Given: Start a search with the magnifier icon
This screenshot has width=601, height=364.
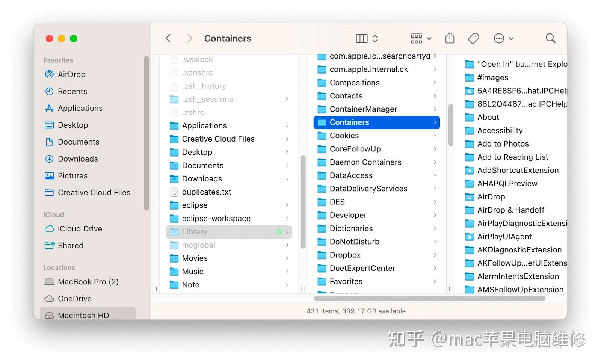Looking at the screenshot, I should [550, 38].
